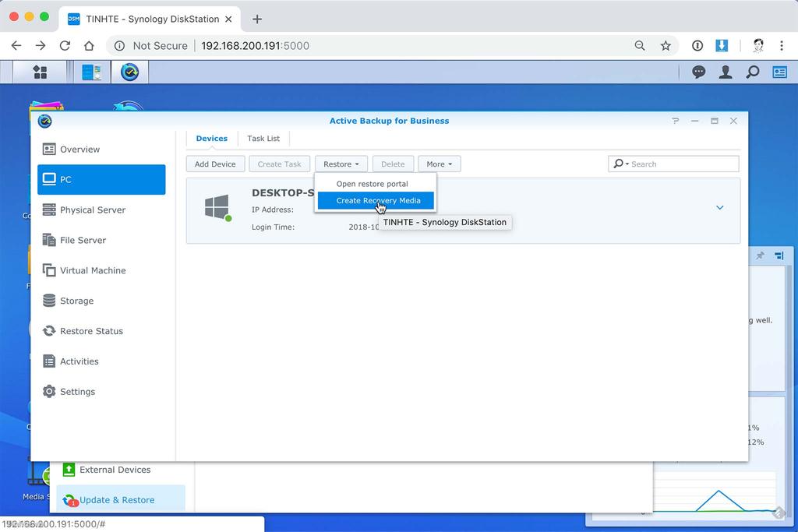Click the Login Time label
The height and width of the screenshot is (532, 798).
coord(273,227)
